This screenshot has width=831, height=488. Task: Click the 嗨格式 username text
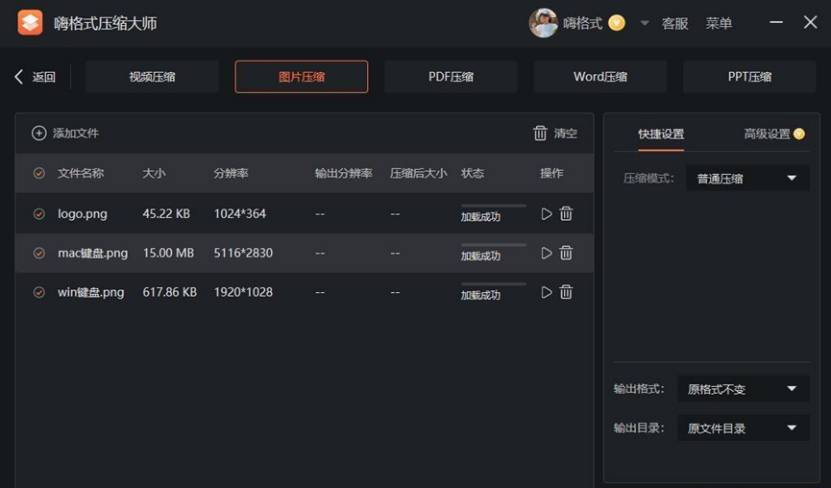582,23
